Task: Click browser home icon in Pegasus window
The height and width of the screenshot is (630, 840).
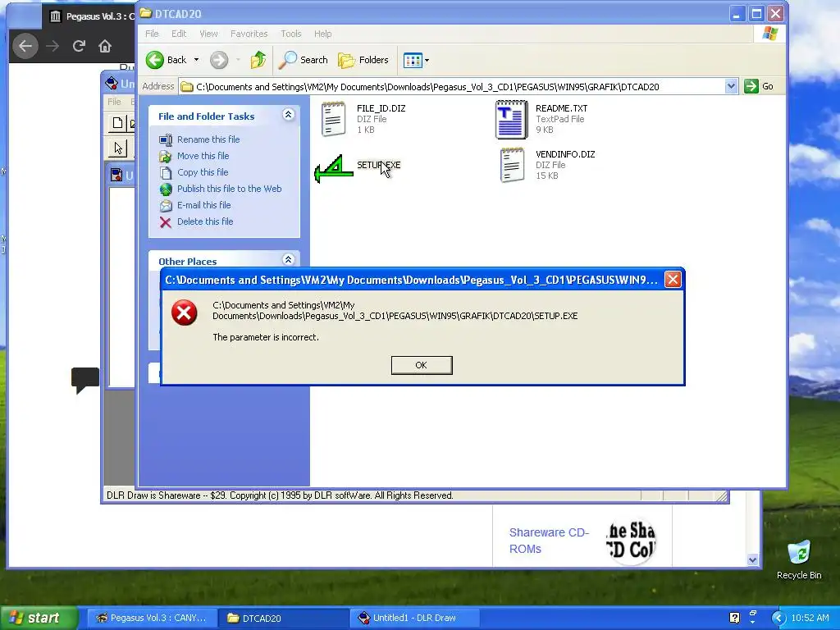Action: point(105,46)
